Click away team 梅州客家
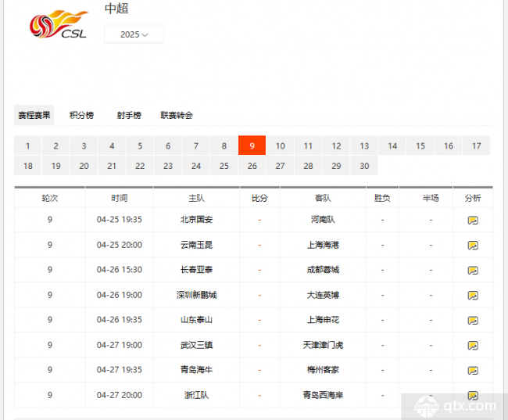This screenshot has width=508, height=420. pos(323,370)
